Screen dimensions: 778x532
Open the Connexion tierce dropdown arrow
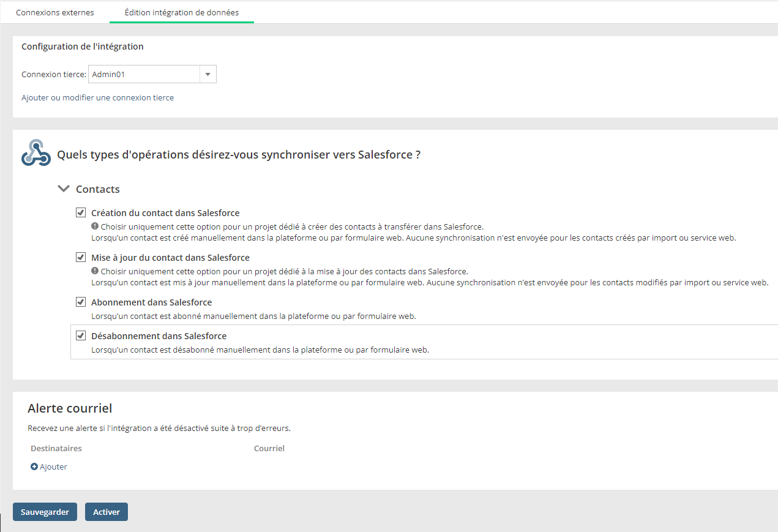(208, 74)
